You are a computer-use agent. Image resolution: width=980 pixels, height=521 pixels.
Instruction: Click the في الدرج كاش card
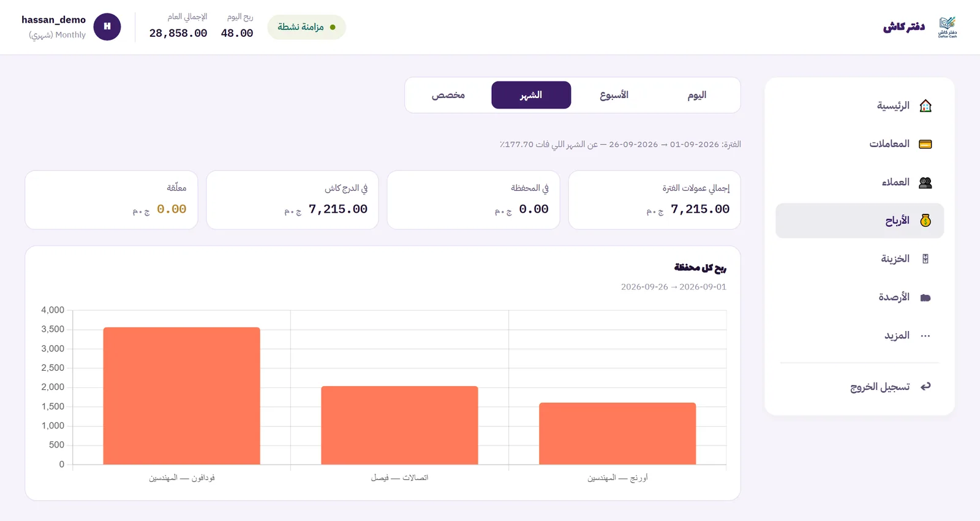pyautogui.click(x=292, y=200)
